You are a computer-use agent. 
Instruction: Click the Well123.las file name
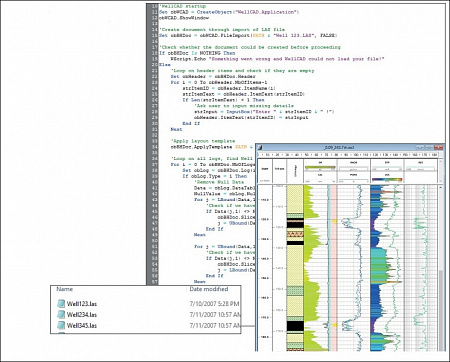click(82, 304)
